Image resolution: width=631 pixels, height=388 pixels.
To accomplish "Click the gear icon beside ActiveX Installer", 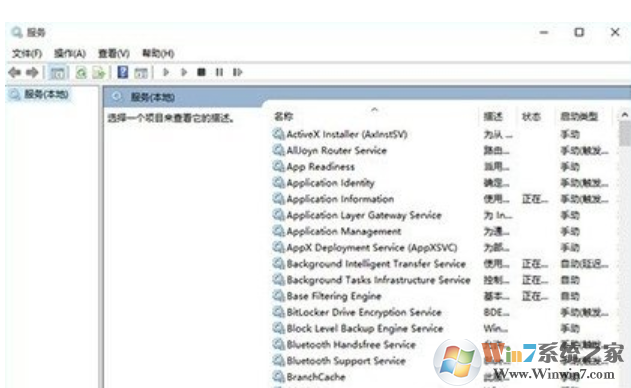I will [x=278, y=134].
